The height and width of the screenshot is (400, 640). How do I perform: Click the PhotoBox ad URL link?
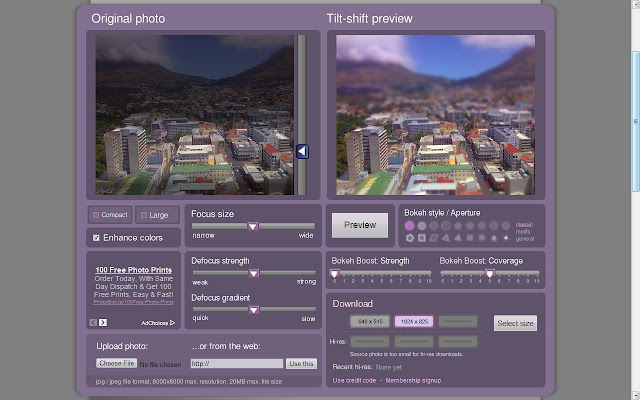click(133, 302)
